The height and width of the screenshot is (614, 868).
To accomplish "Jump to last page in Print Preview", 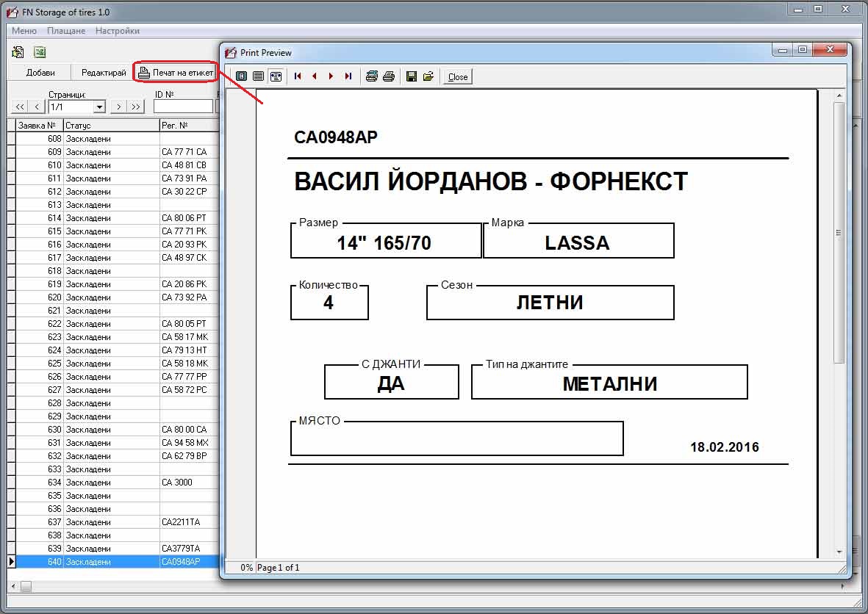I will click(348, 76).
